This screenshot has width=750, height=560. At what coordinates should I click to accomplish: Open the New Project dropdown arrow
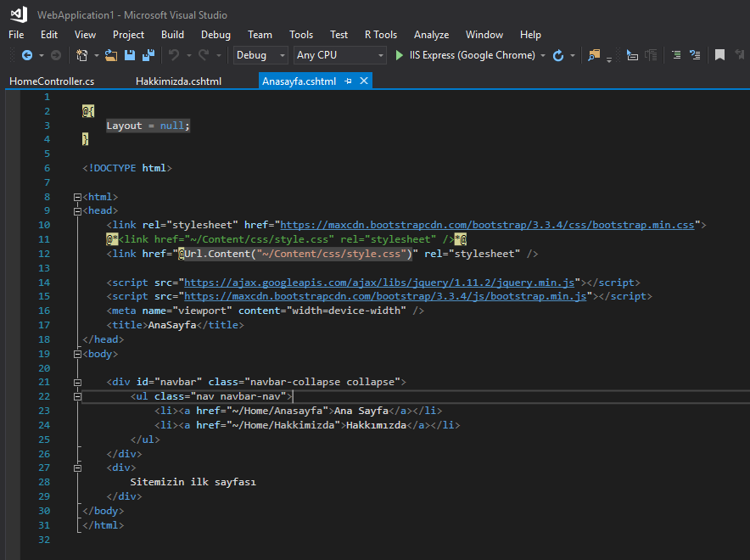point(96,56)
